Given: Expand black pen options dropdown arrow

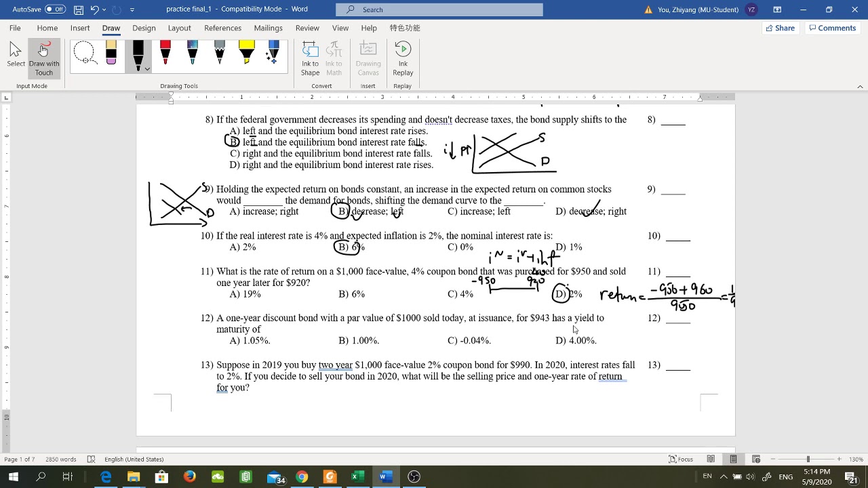Looking at the screenshot, I should [x=147, y=68].
